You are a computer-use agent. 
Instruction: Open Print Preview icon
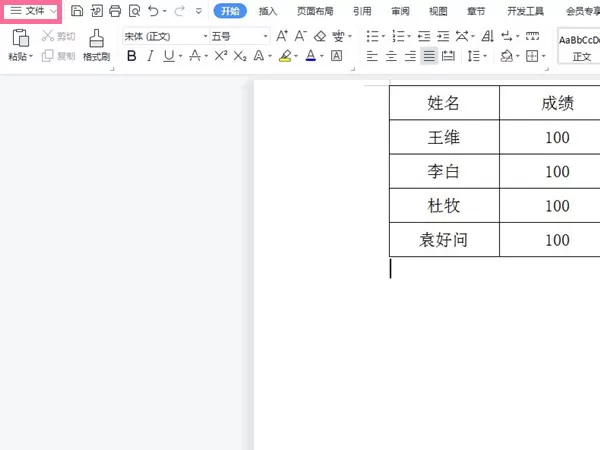pyautogui.click(x=134, y=11)
